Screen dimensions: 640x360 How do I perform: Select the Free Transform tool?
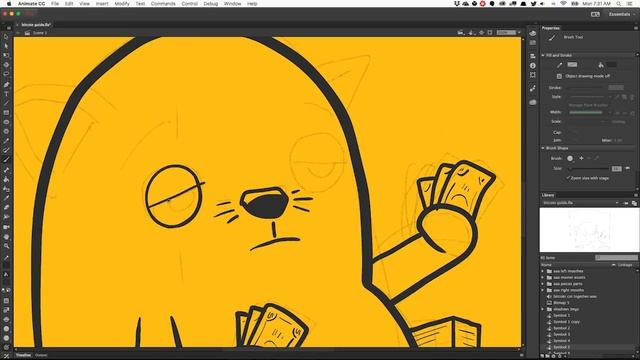tap(6, 56)
